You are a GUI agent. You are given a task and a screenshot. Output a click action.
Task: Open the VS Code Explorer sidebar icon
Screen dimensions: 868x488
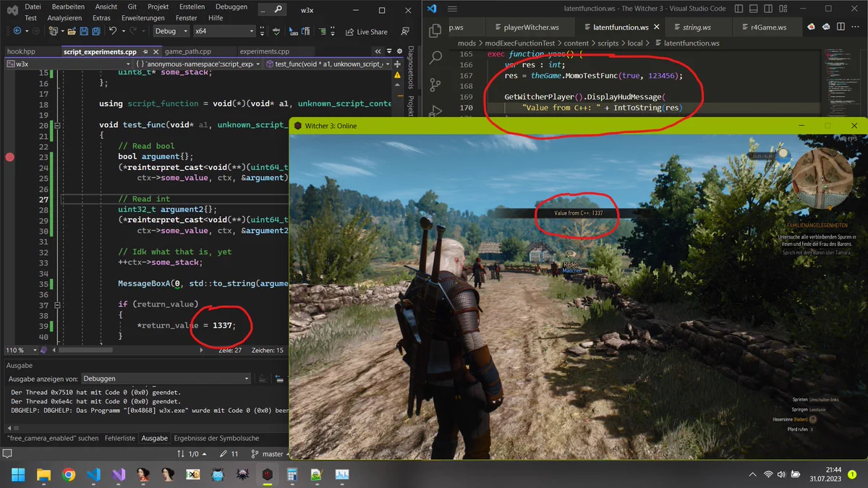tap(435, 30)
